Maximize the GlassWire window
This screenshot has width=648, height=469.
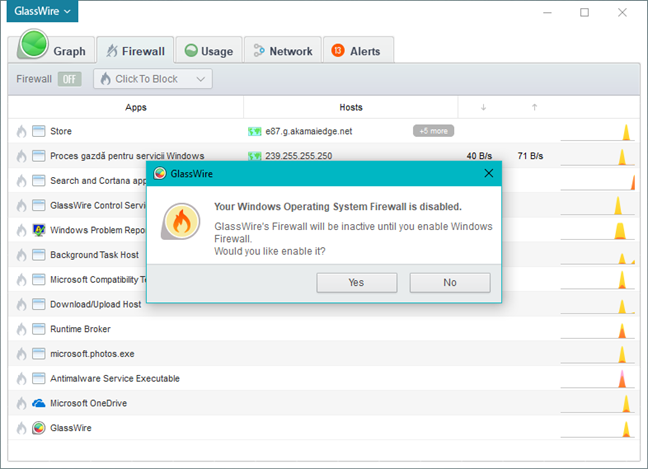coord(584,12)
